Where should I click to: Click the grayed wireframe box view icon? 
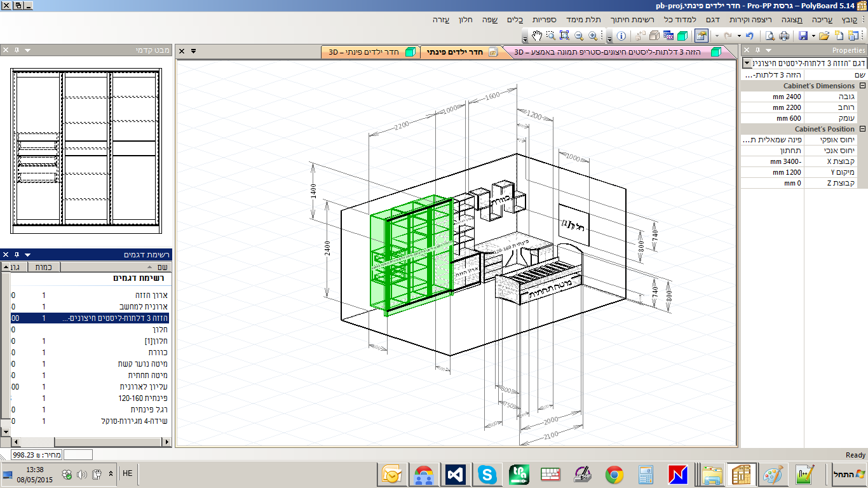(654, 36)
